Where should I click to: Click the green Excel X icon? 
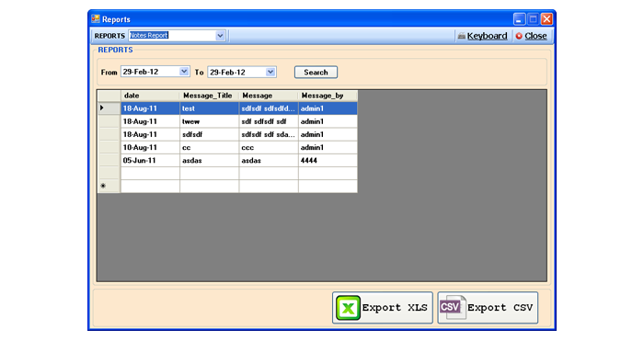pos(349,308)
